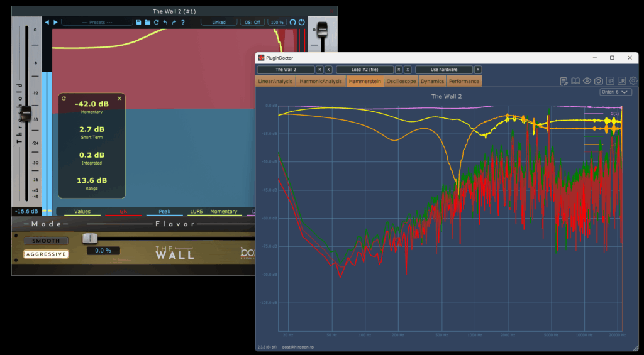Click the save preset floppy disk icon
The width and height of the screenshot is (644, 355).
pyautogui.click(x=139, y=22)
